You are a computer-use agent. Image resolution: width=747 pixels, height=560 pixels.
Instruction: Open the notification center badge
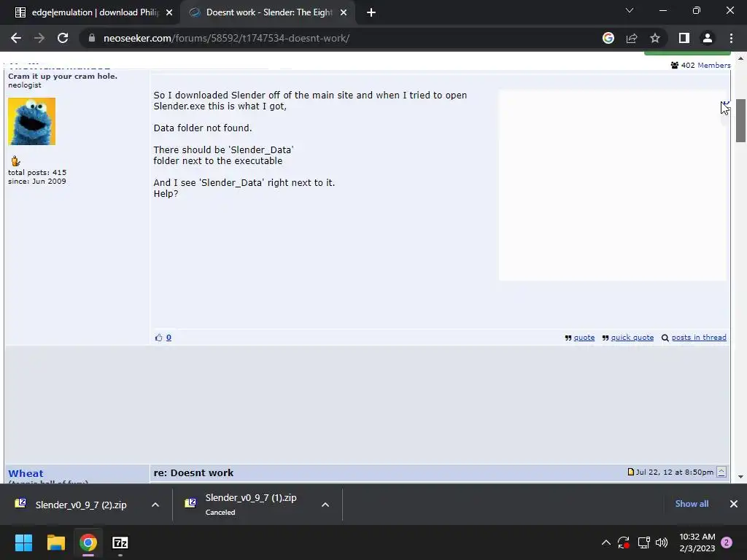pyautogui.click(x=727, y=542)
